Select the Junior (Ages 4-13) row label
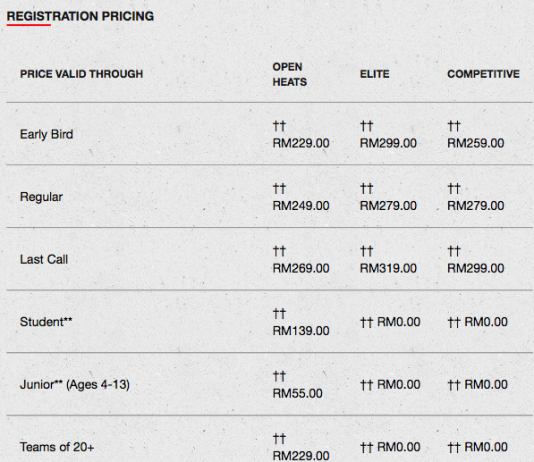Screen dimensions: 534x462 [x=75, y=385]
